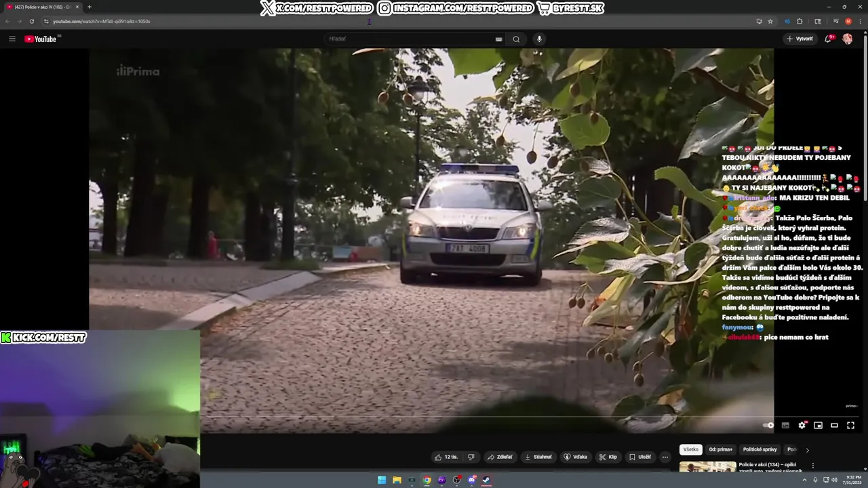Click the YouTube search magnifier button
The image size is (868, 488).
[516, 39]
